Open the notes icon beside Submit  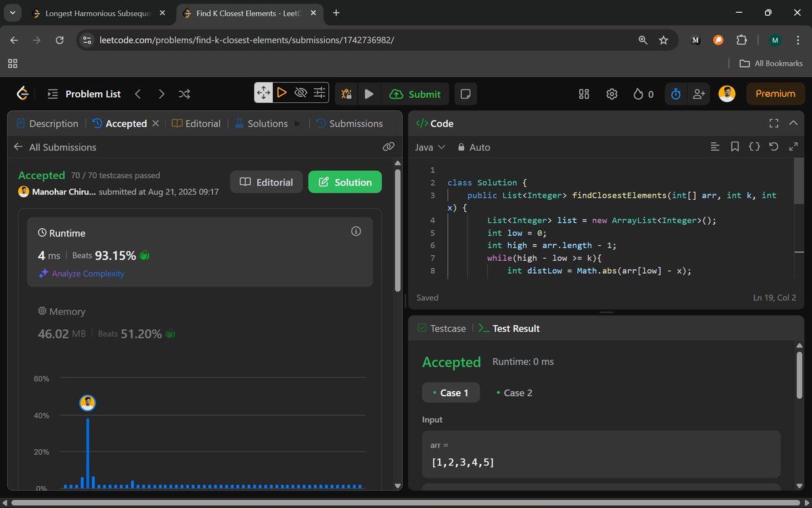click(x=465, y=94)
